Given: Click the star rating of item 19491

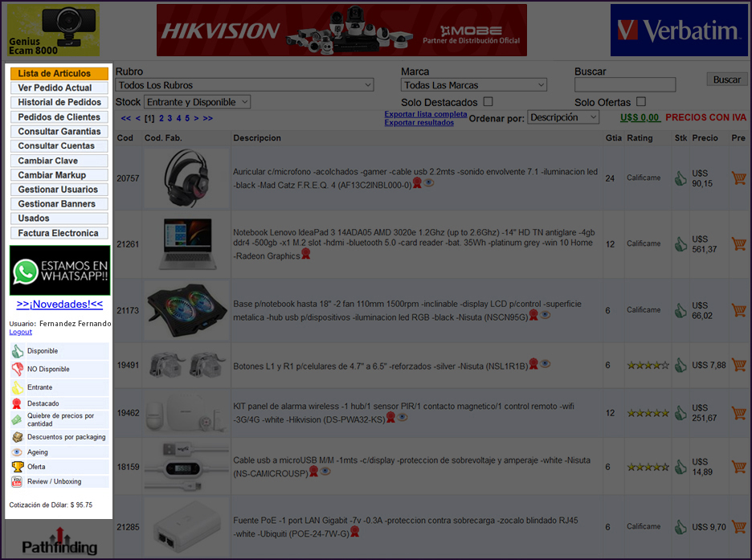Looking at the screenshot, I should (648, 365).
